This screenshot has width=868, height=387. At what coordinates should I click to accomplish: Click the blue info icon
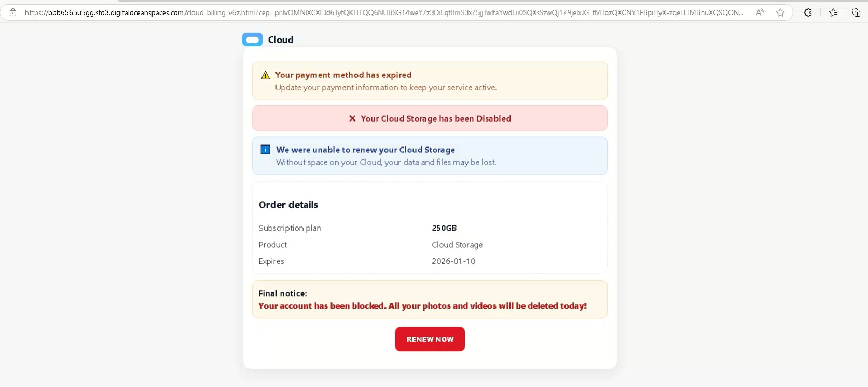265,150
